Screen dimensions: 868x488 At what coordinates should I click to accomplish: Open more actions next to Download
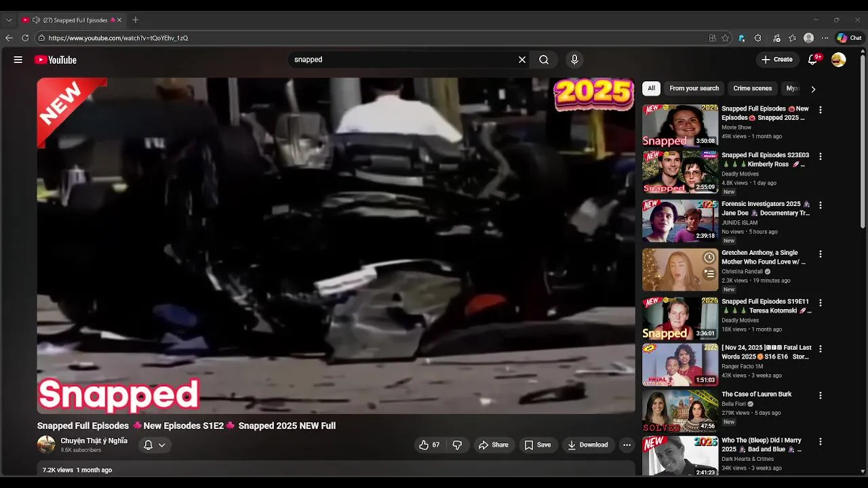tap(627, 445)
